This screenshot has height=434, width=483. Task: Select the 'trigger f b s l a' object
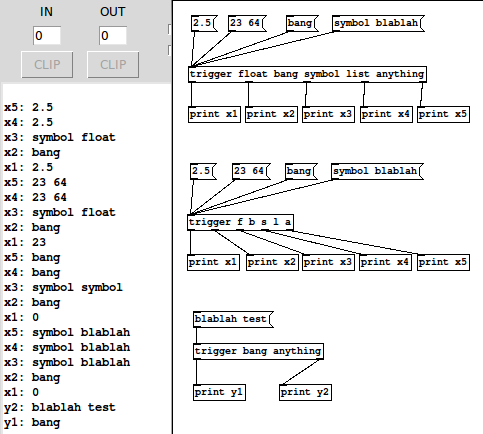240,222
